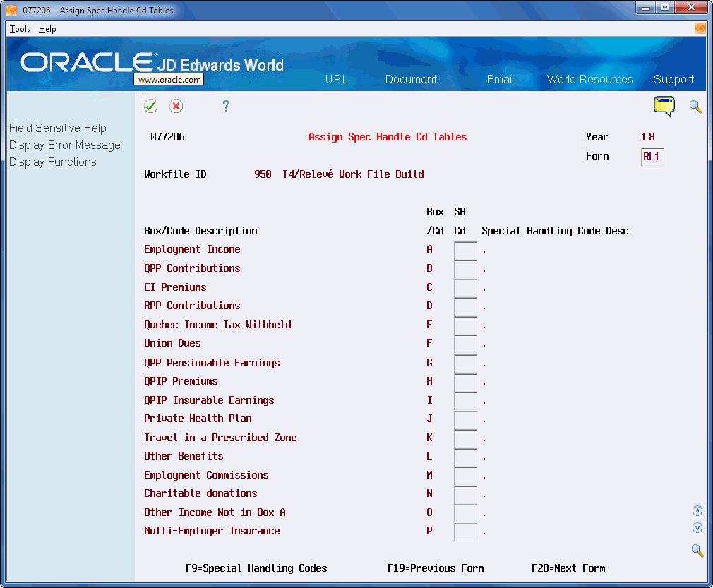
Task: Click SH Cd field for Other Income Not in Box A
Action: (x=466, y=513)
